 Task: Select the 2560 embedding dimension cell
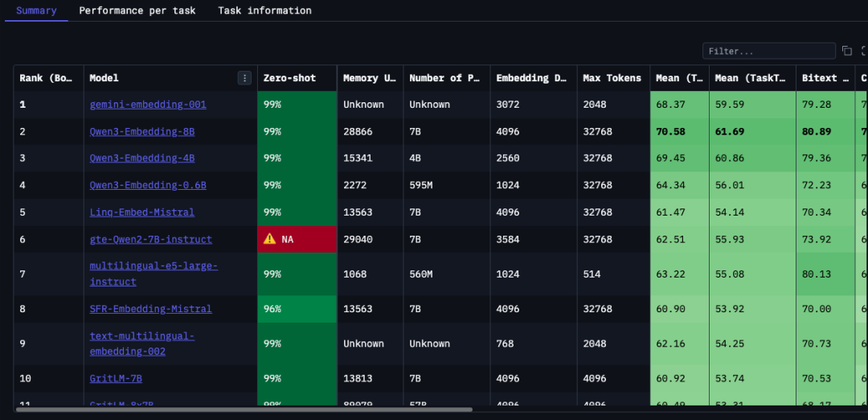click(534, 158)
